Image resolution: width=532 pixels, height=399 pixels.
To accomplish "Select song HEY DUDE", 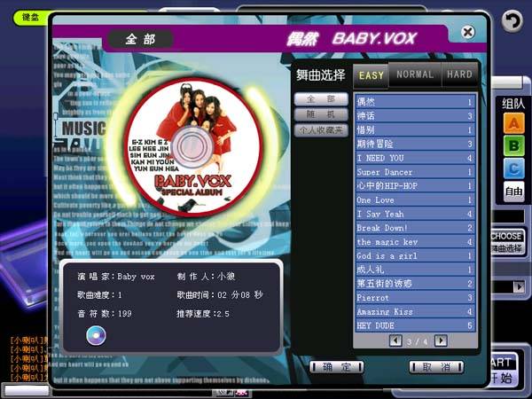I will [x=415, y=325].
